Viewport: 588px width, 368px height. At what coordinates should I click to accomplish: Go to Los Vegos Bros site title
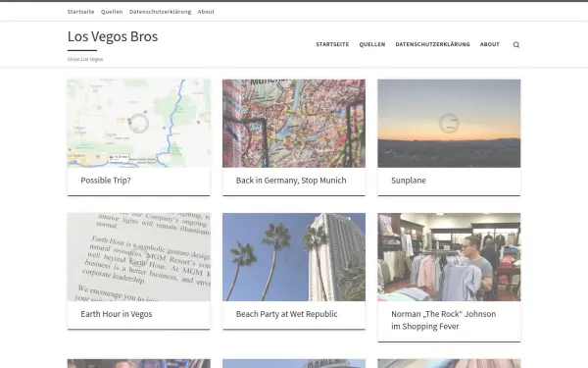click(x=113, y=36)
